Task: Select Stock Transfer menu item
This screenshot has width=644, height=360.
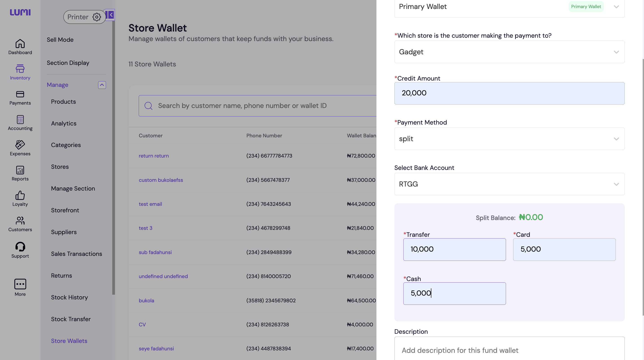Action: point(71,319)
